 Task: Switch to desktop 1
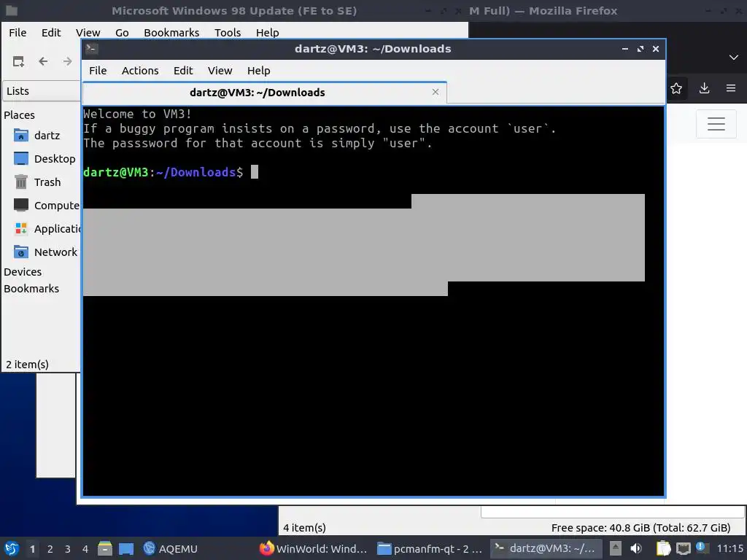[32, 549]
